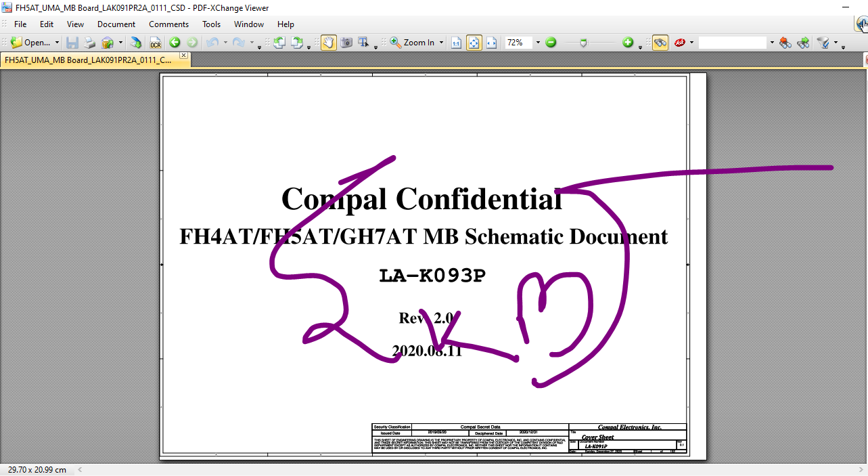Open the Window menu

249,24
